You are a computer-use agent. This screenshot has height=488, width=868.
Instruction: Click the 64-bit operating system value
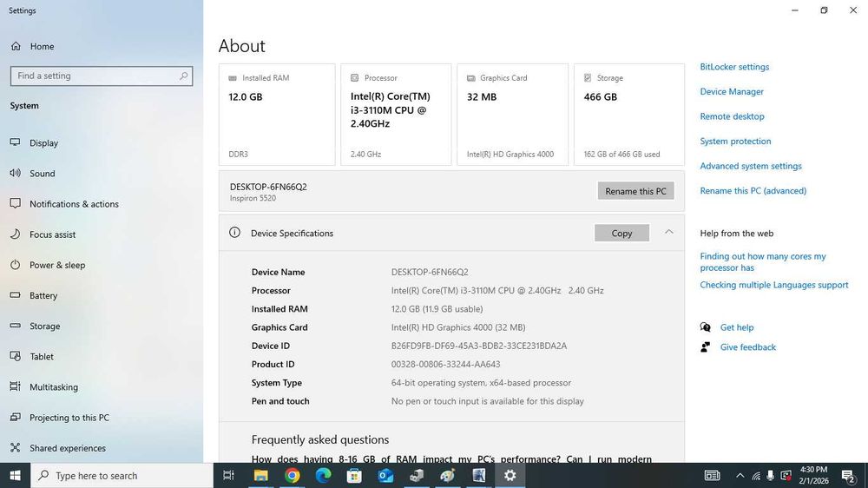(x=481, y=383)
